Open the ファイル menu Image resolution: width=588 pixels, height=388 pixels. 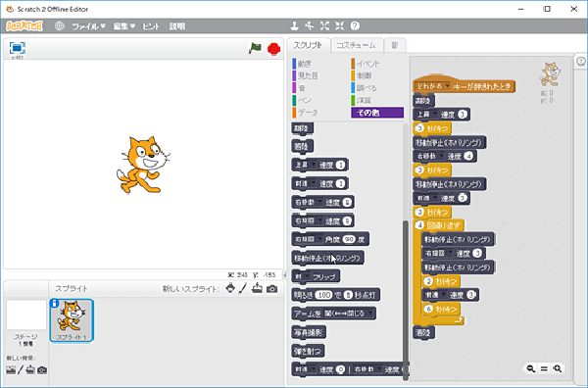[88, 26]
